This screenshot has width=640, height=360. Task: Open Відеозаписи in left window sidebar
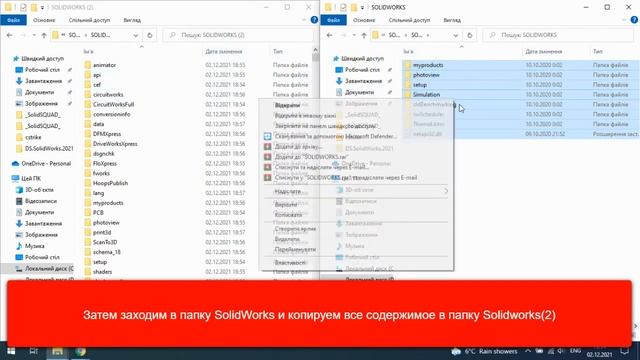click(x=41, y=201)
